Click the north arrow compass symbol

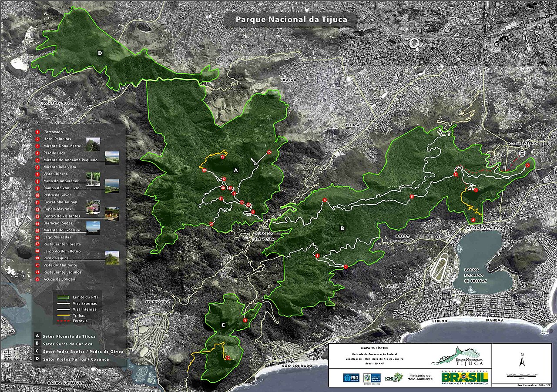point(522,361)
